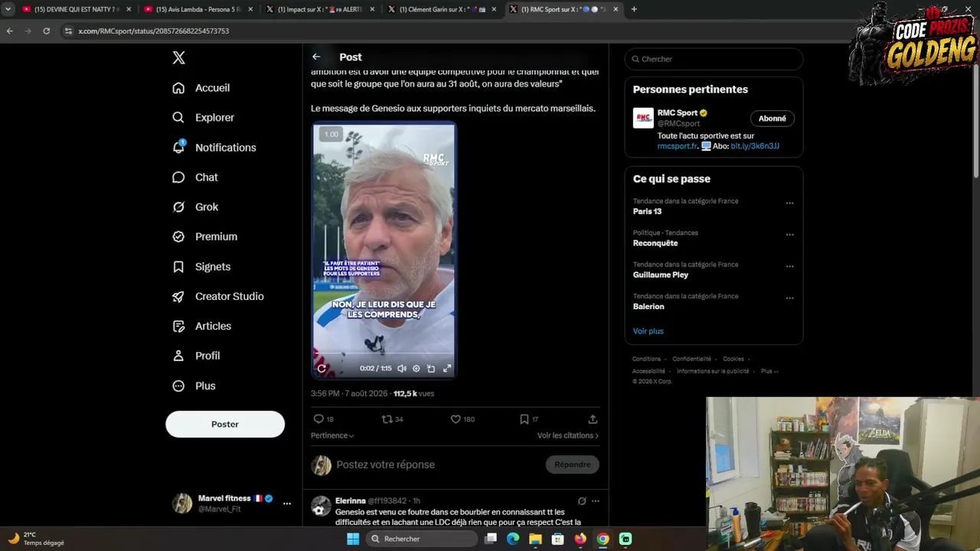Open the Windows Start menu
This screenshot has width=980, height=551.
click(x=353, y=539)
